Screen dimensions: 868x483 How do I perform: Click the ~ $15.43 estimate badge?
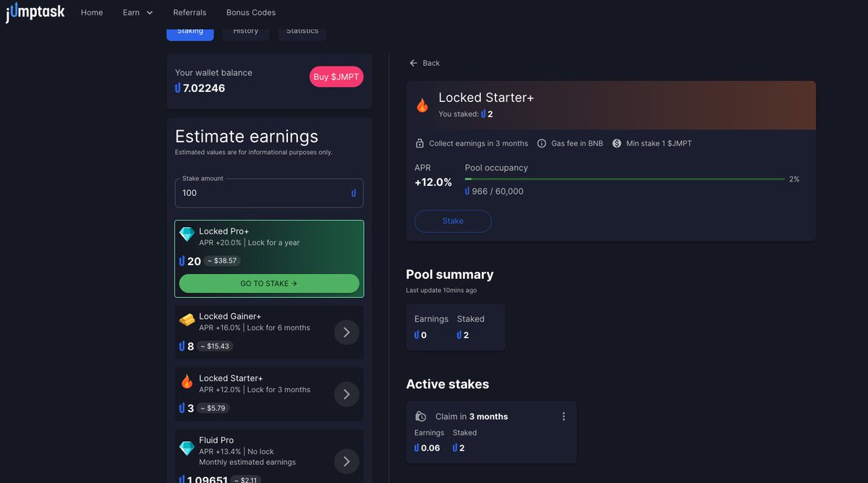pyautogui.click(x=214, y=346)
